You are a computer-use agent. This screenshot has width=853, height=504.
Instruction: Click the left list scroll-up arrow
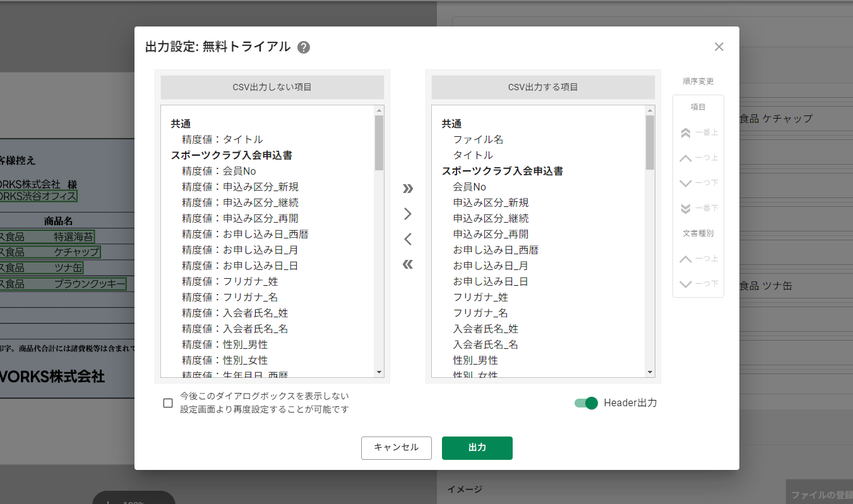click(x=379, y=110)
